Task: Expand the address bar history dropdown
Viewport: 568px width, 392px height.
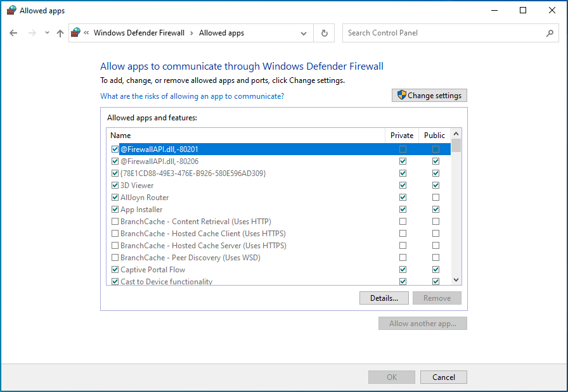Action: [304, 33]
